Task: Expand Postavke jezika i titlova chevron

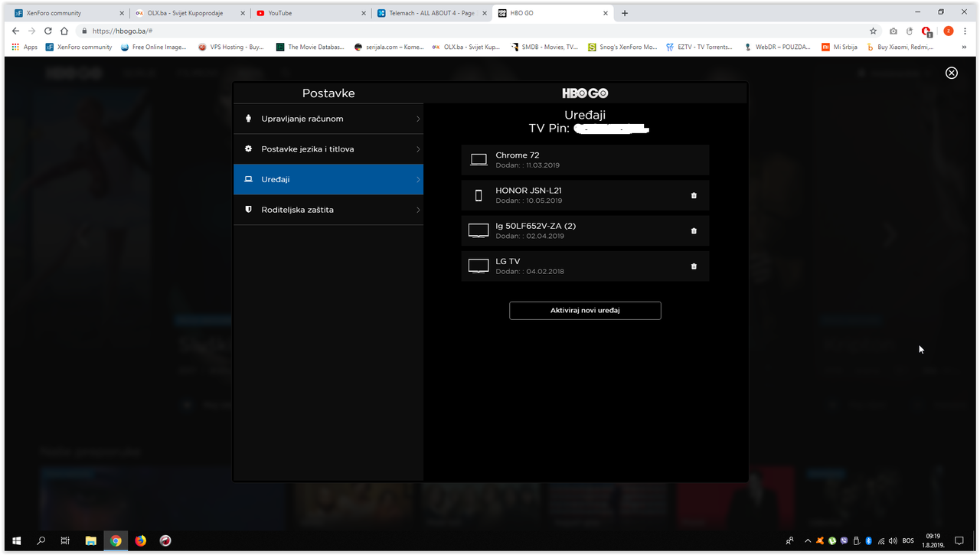Action: point(418,149)
